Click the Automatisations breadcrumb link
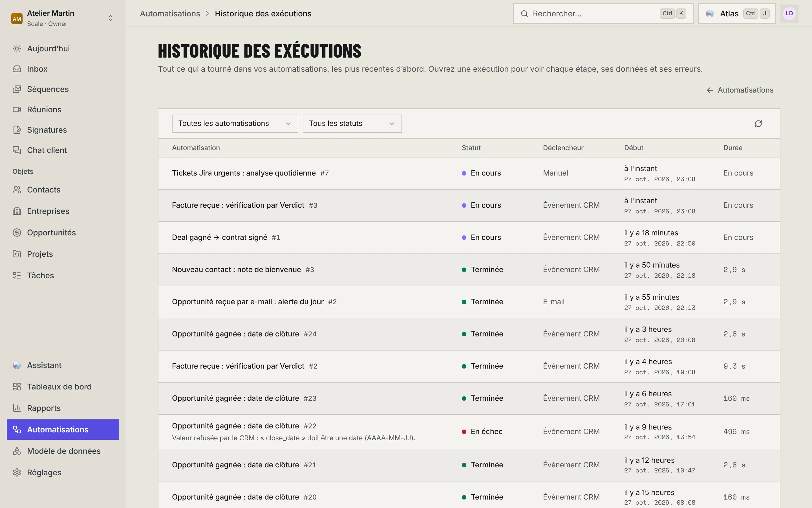Image resolution: width=812 pixels, height=508 pixels. 170,14
